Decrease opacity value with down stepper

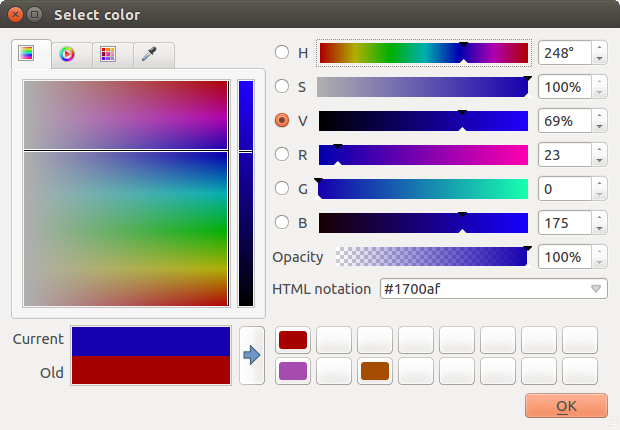(x=599, y=263)
